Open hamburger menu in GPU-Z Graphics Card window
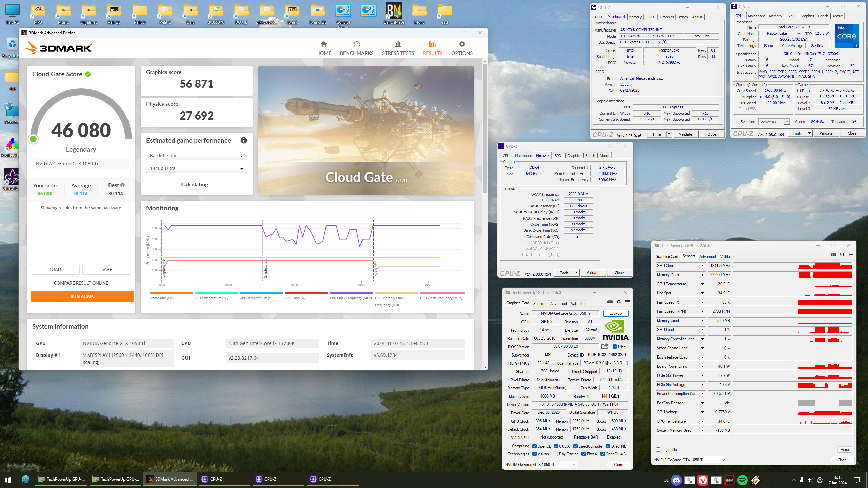 pyautogui.click(x=627, y=302)
